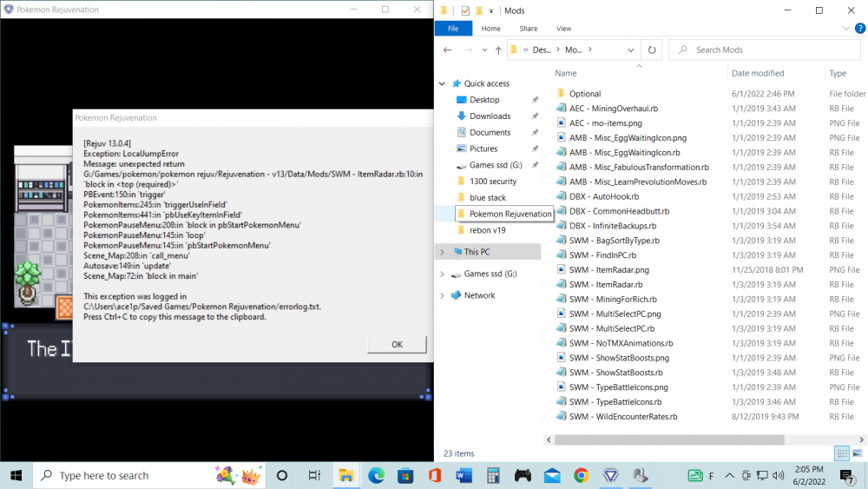
Task: Click the Refresh icon beside the address bar
Action: (x=653, y=50)
